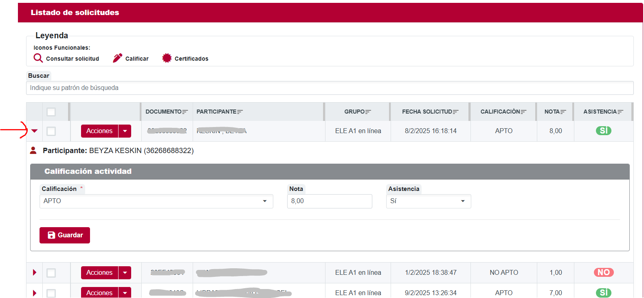Open the Calificación APTO dropdown
Viewport: 644px width, 298px height.
(x=156, y=201)
